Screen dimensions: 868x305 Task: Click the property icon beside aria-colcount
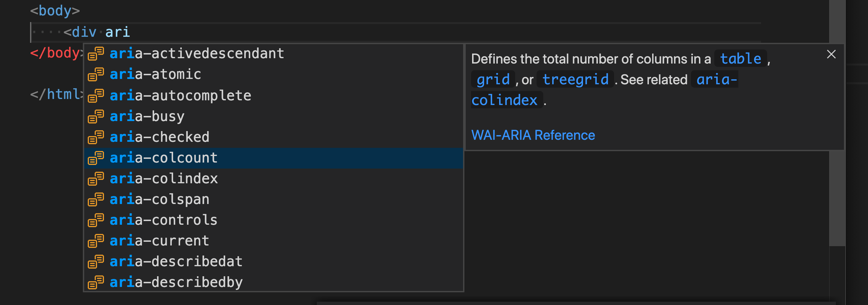(x=96, y=158)
